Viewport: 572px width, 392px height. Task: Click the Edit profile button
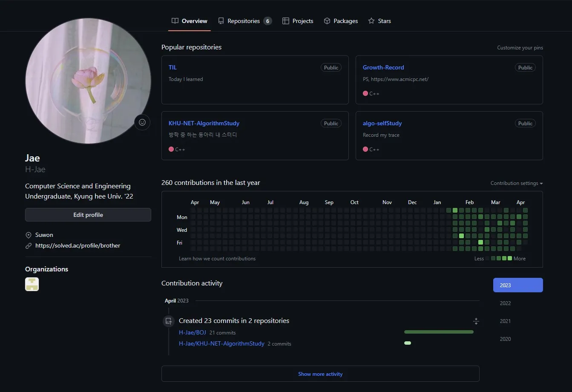(88, 215)
